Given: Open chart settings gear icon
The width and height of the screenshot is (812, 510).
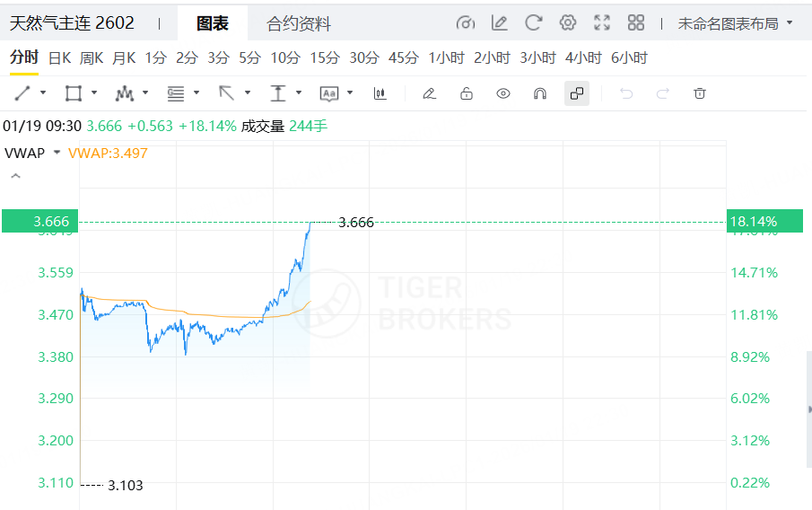Looking at the screenshot, I should tap(568, 22).
